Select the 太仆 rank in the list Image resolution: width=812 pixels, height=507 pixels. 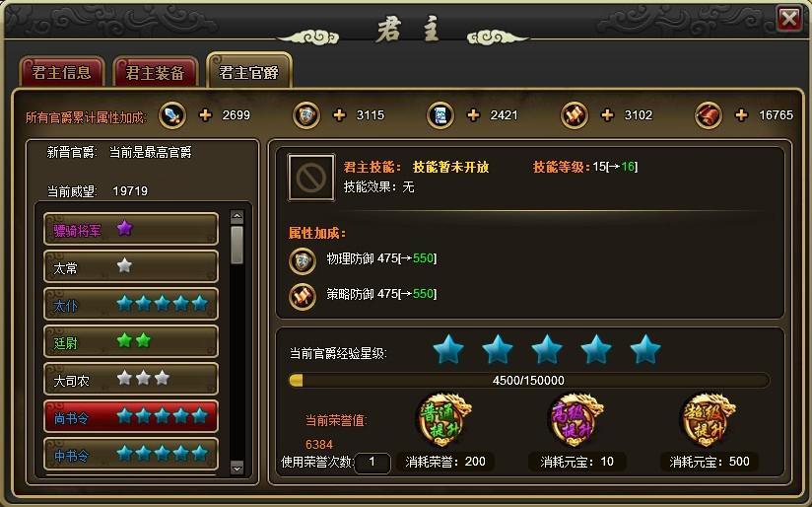click(x=131, y=304)
